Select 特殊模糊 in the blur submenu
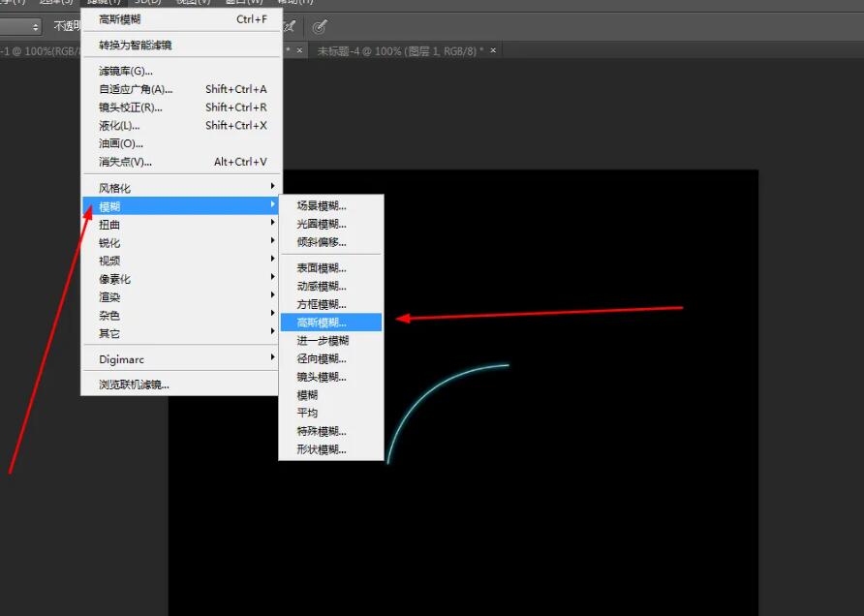864x616 pixels. [318, 430]
